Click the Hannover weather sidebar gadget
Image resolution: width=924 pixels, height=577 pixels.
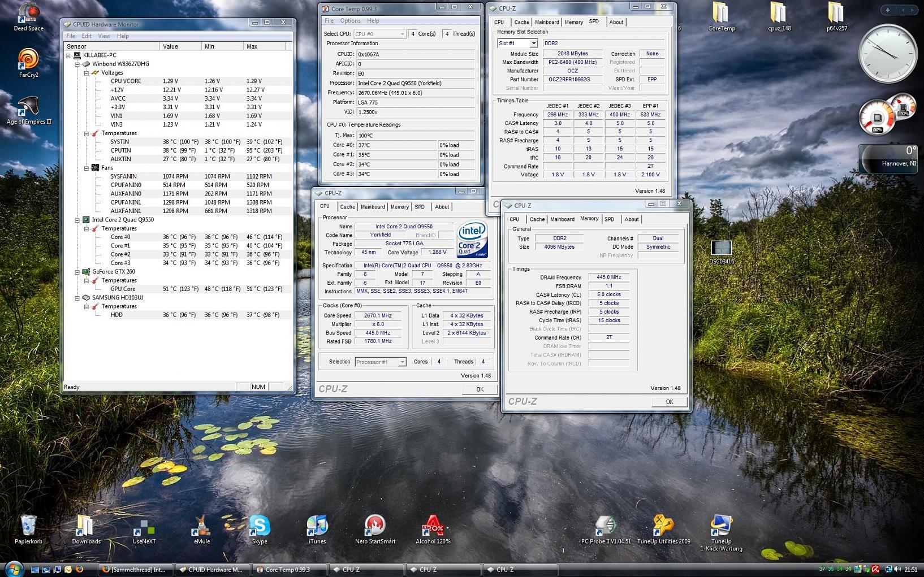[887, 158]
